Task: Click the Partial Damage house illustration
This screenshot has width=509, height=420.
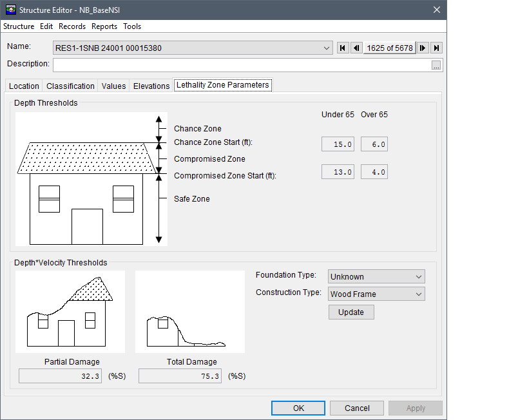Action: point(70,312)
